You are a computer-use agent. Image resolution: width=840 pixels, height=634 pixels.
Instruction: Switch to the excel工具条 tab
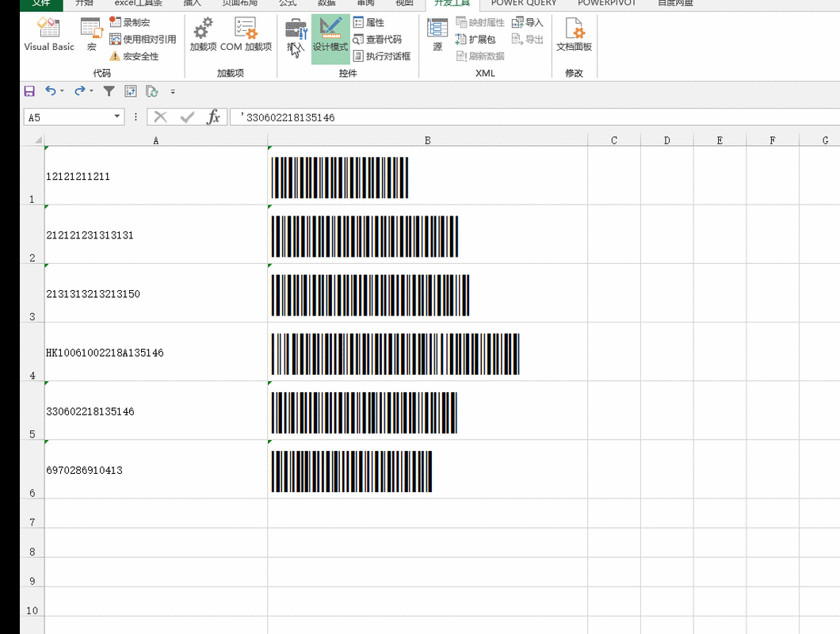138,3
